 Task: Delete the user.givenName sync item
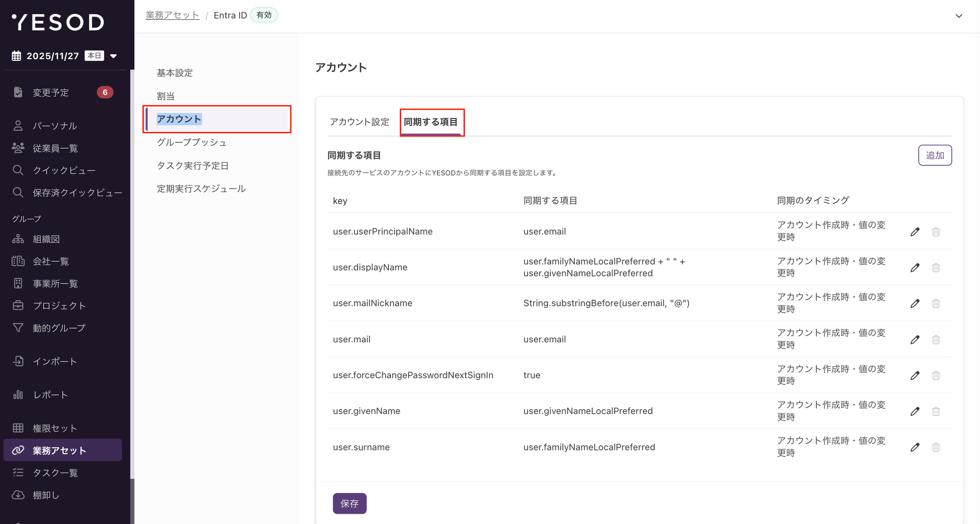click(935, 411)
